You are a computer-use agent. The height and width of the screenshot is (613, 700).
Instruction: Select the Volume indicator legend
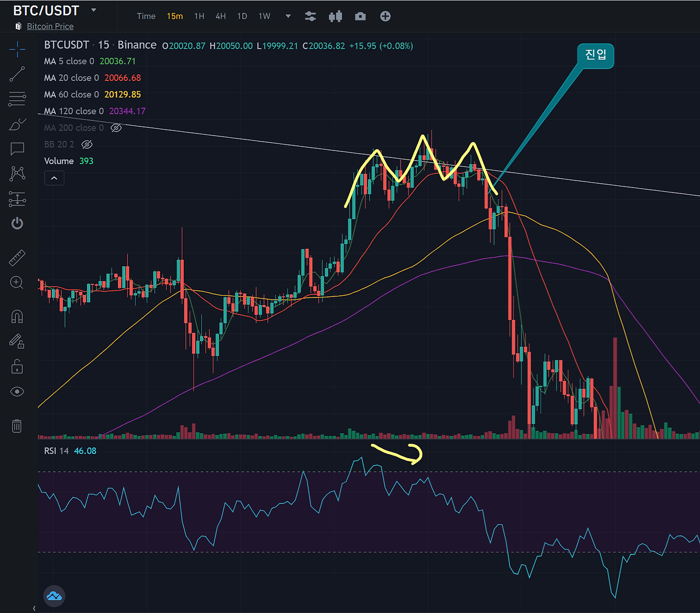59,161
